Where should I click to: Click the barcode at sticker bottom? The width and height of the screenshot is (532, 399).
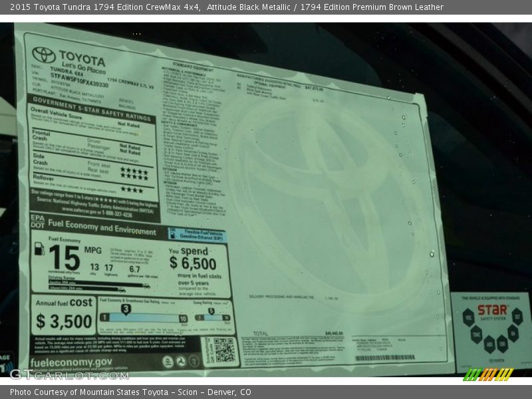385,358
